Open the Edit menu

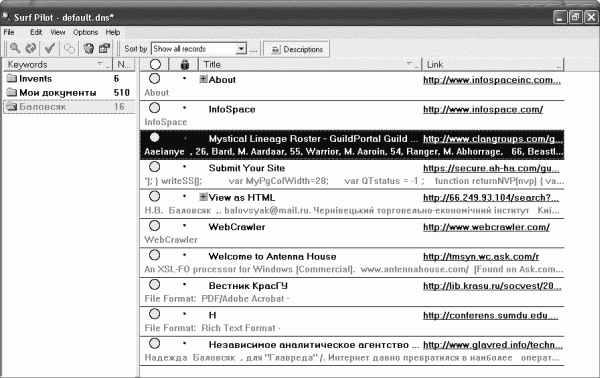(36, 33)
